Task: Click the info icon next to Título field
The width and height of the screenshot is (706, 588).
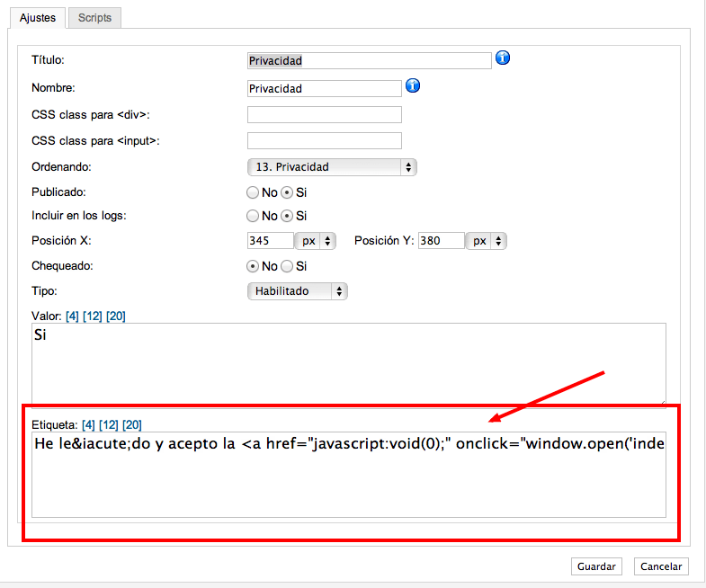Action: 503,58
